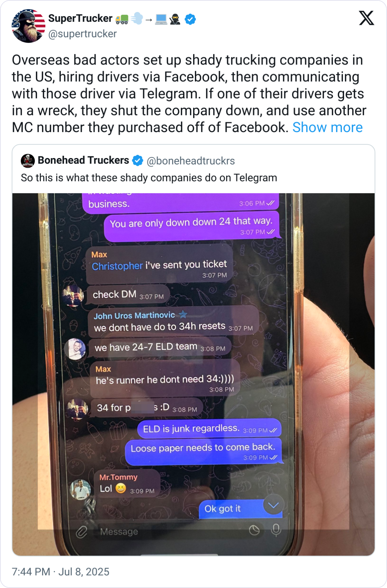Tap the paperclip attachment icon
Screen dimensions: 387x588
(81, 532)
